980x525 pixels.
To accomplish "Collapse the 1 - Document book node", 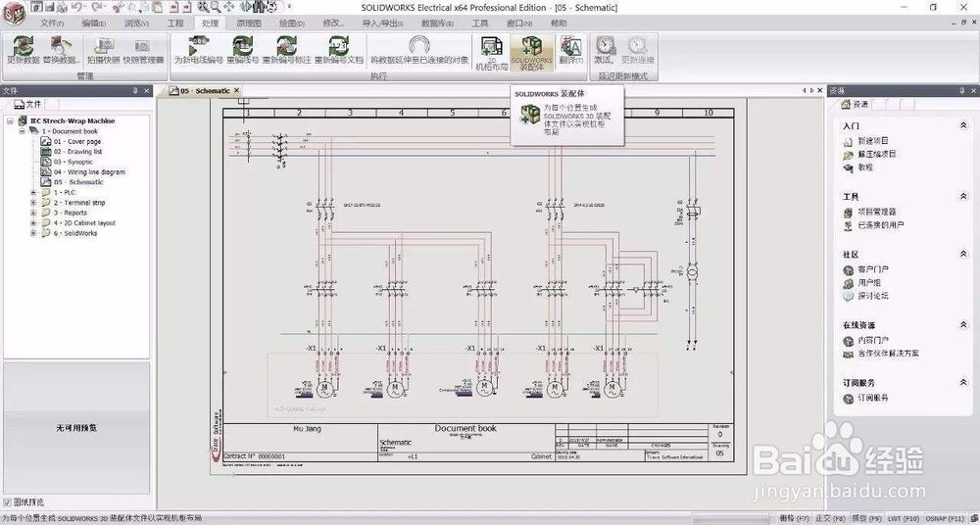I will point(22,131).
